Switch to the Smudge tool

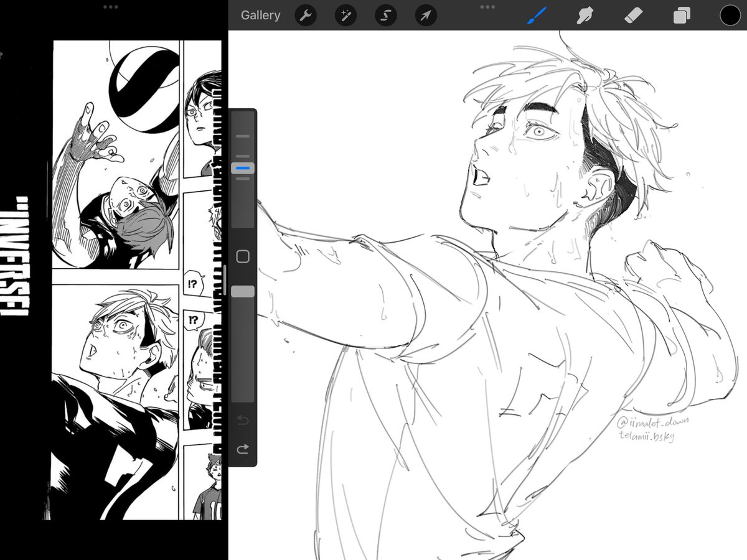click(x=585, y=15)
